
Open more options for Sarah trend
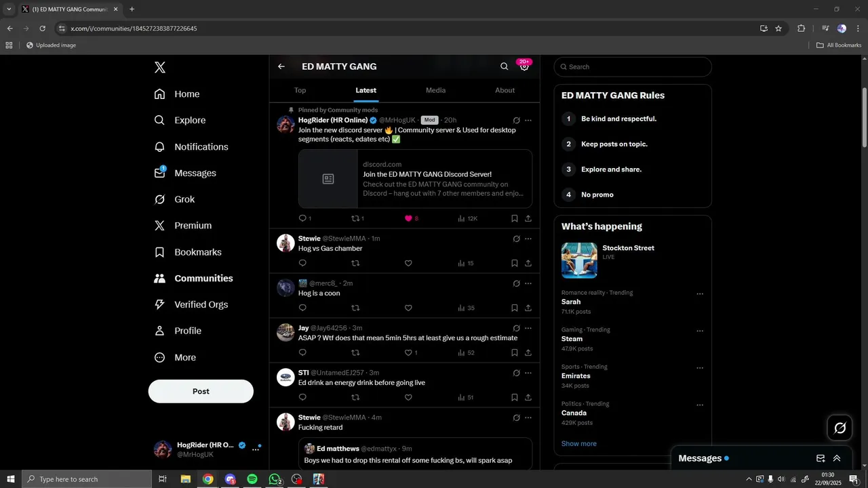[700, 294]
